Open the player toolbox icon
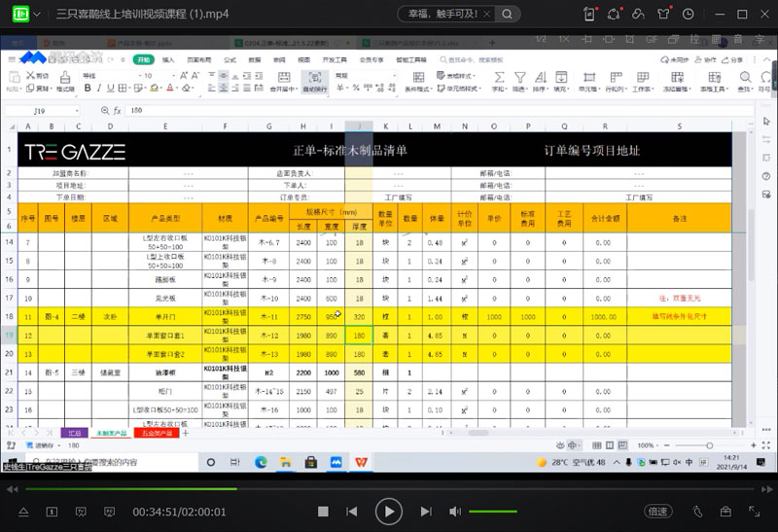This screenshot has width=778, height=532. [725, 512]
